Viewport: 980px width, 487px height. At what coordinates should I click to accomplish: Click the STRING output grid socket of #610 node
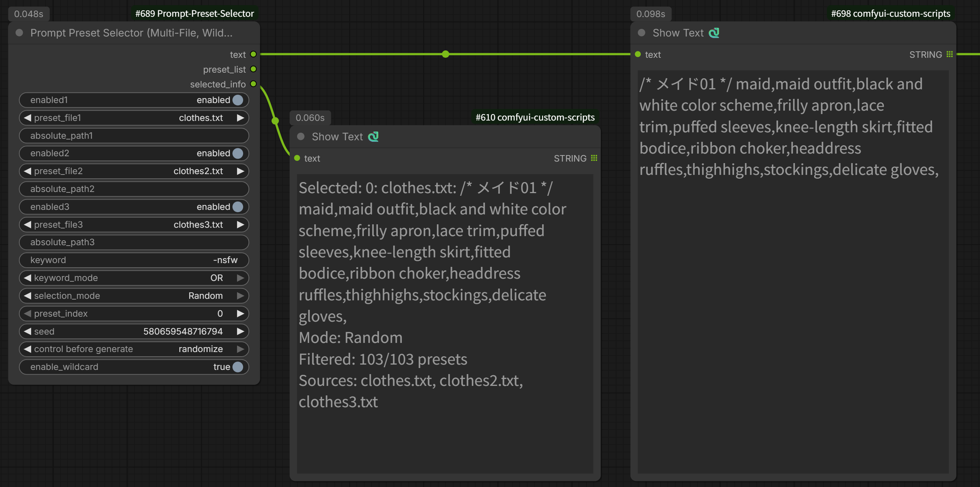coord(594,158)
